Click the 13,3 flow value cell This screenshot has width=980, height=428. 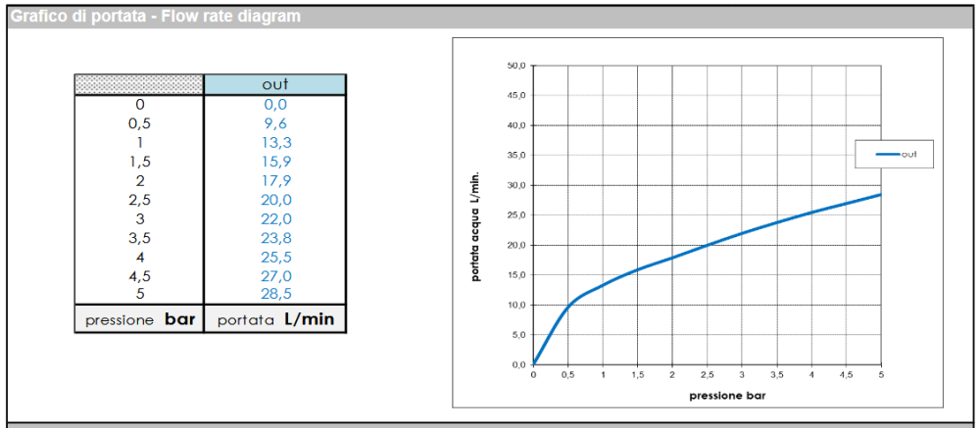(274, 142)
